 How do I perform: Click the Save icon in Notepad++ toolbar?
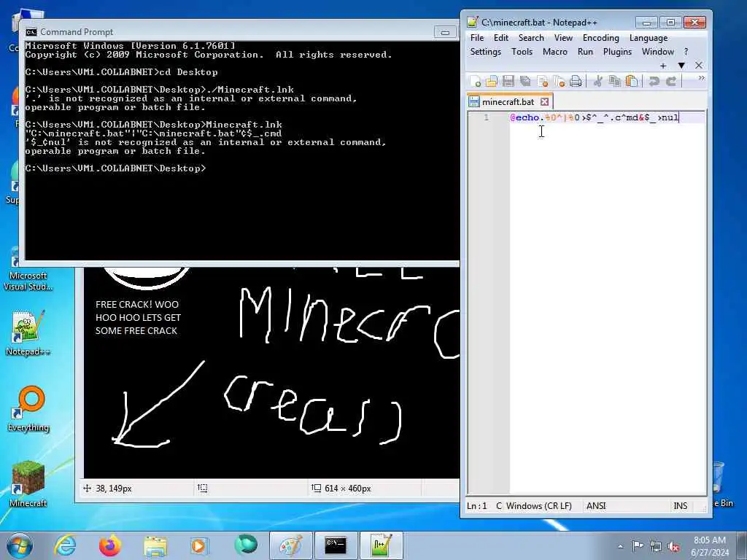[508, 82]
